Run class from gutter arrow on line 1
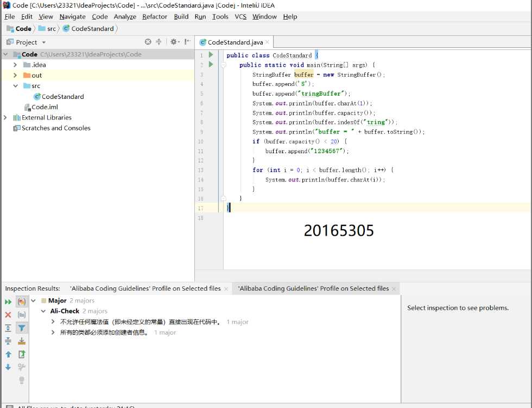 pos(211,54)
